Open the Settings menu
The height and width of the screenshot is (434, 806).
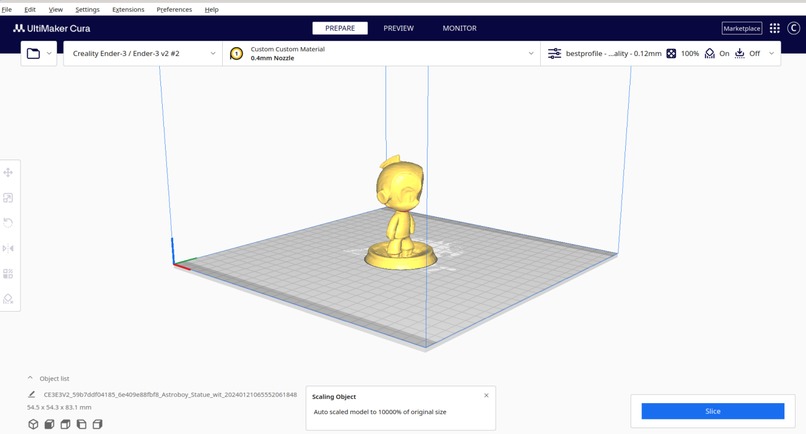click(x=87, y=9)
